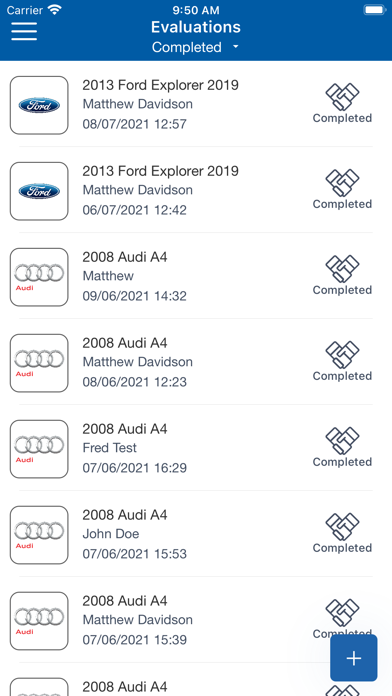This screenshot has width=392, height=696.
Task: Tap the Evaluations title in the header
Action: coord(196,27)
